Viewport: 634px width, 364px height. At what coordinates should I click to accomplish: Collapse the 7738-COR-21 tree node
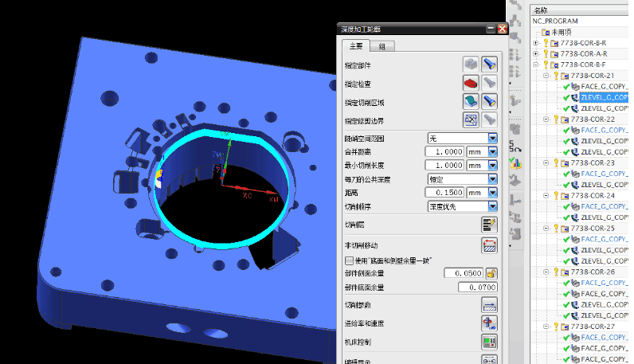coord(546,76)
